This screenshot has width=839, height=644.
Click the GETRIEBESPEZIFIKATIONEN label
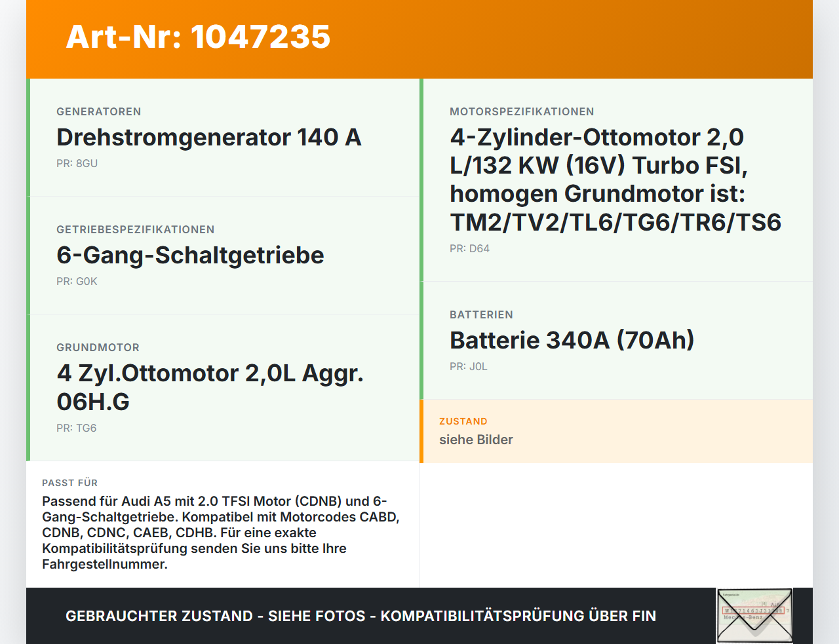tap(136, 229)
